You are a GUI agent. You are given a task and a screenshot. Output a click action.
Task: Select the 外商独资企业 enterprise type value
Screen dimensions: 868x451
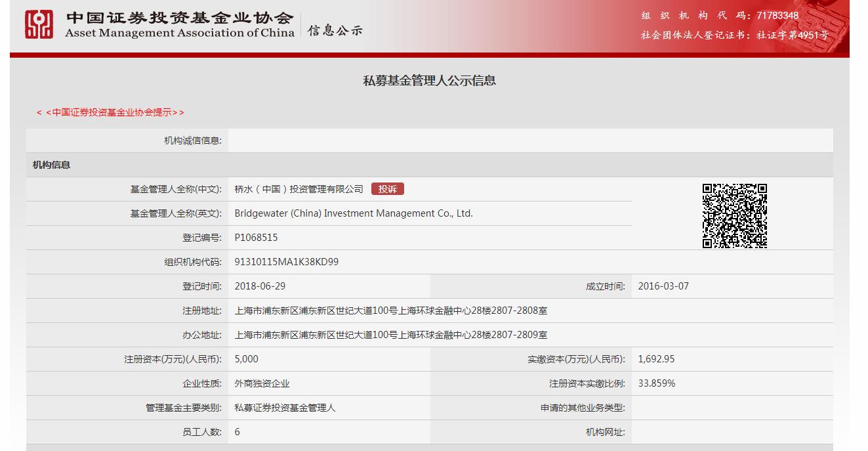[261, 383]
